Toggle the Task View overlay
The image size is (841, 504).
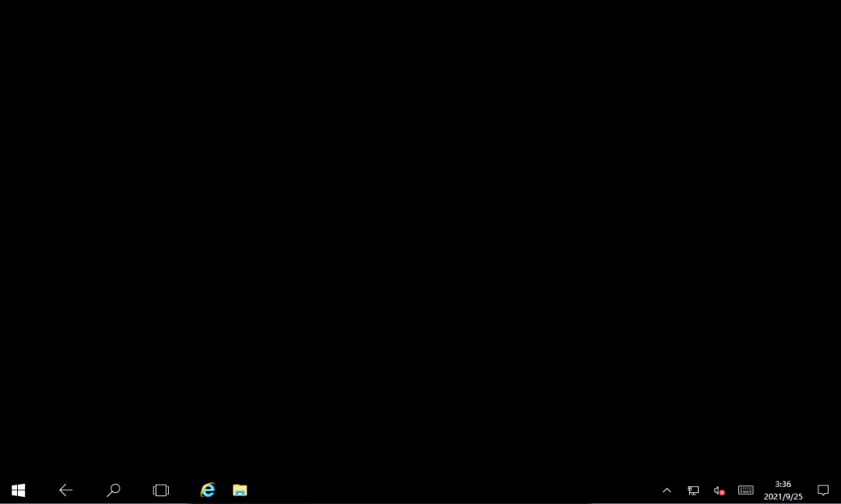[x=159, y=490]
